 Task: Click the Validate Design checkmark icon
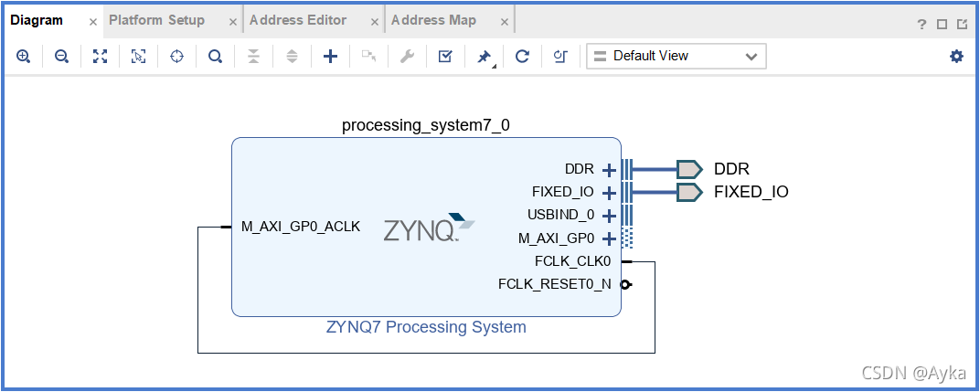click(445, 57)
